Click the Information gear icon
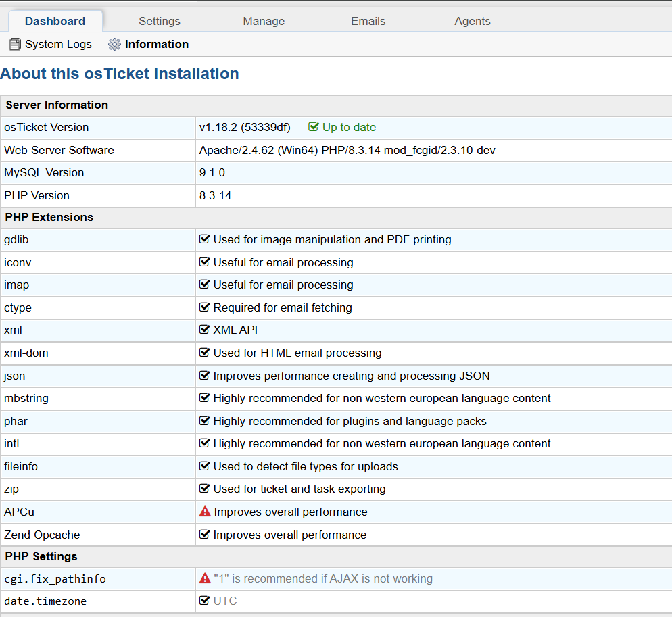 point(114,44)
